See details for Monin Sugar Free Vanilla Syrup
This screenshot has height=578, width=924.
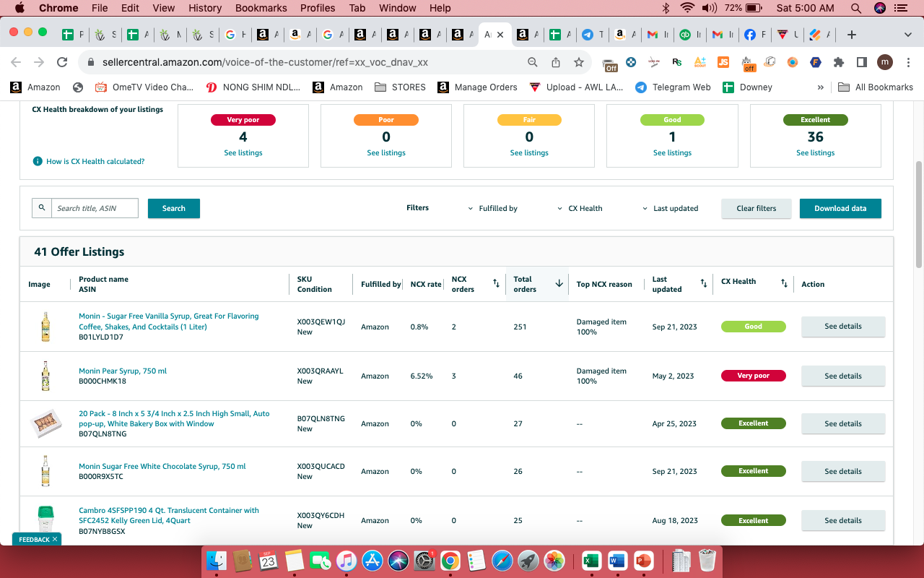coord(843,326)
